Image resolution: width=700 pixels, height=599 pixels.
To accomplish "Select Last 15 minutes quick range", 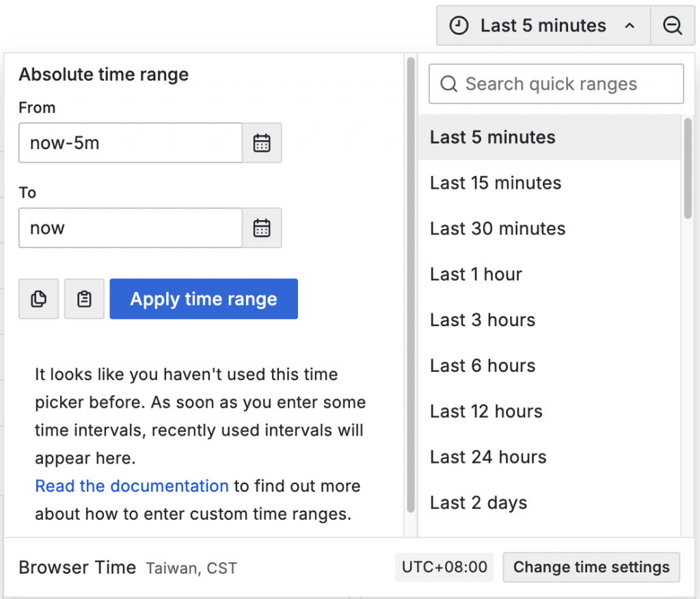I will coord(496,183).
